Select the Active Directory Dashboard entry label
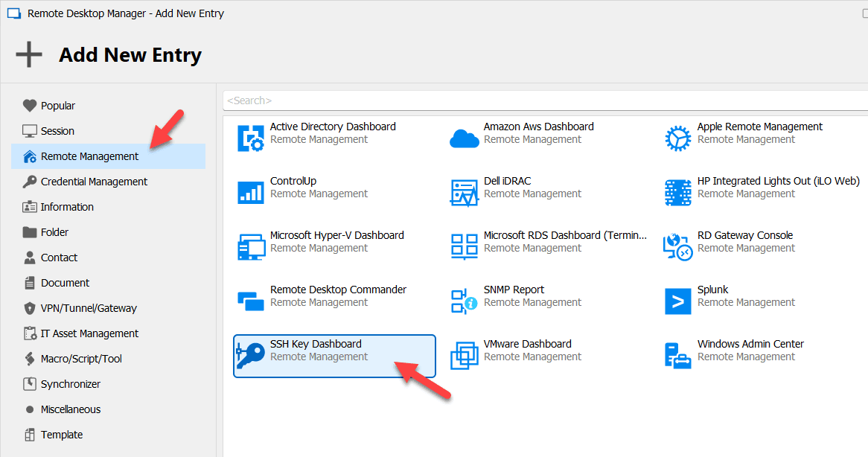The height and width of the screenshot is (457, 868). [x=333, y=127]
